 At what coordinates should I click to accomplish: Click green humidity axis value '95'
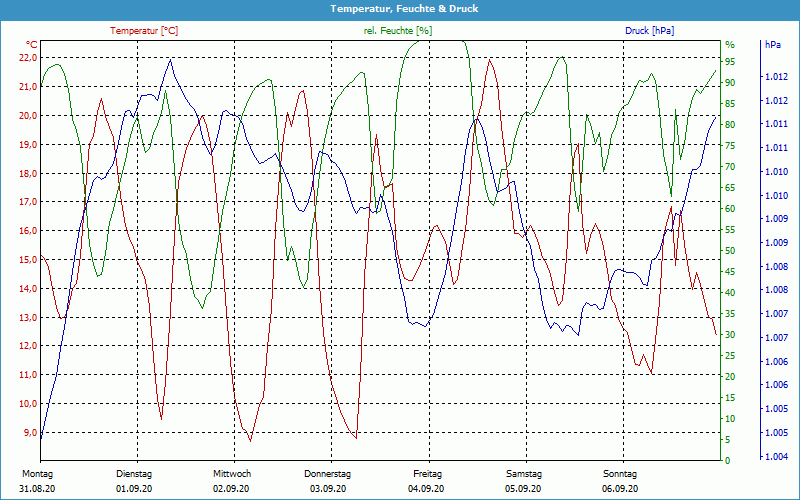[730, 62]
